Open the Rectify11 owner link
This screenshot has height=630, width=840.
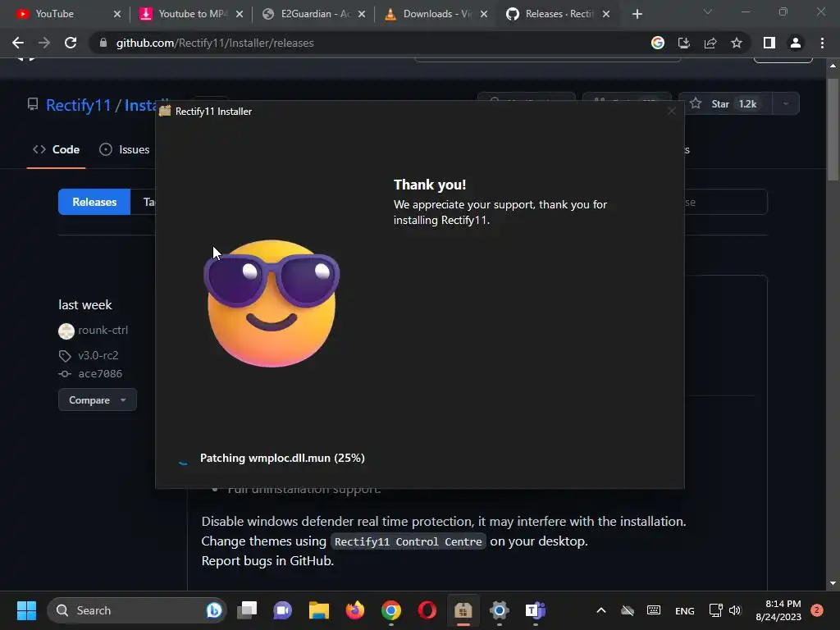[78, 105]
